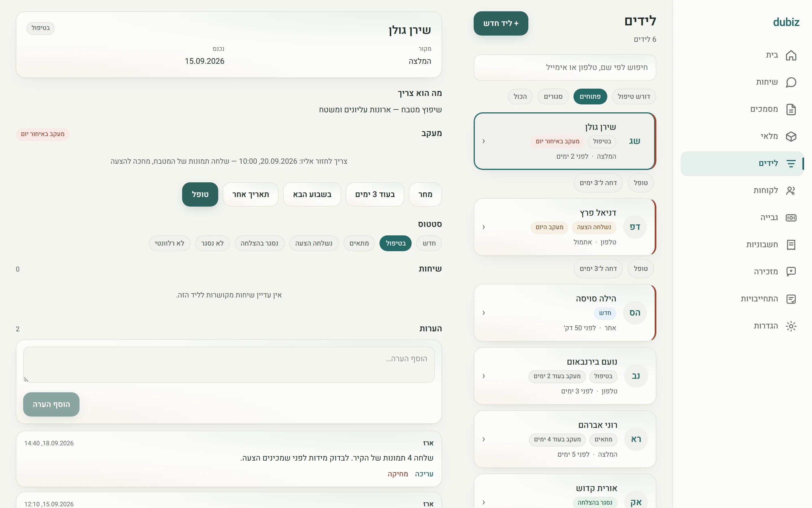The image size is (812, 508).
Task: Open the שיחות chat bubble icon
Action: (791, 82)
